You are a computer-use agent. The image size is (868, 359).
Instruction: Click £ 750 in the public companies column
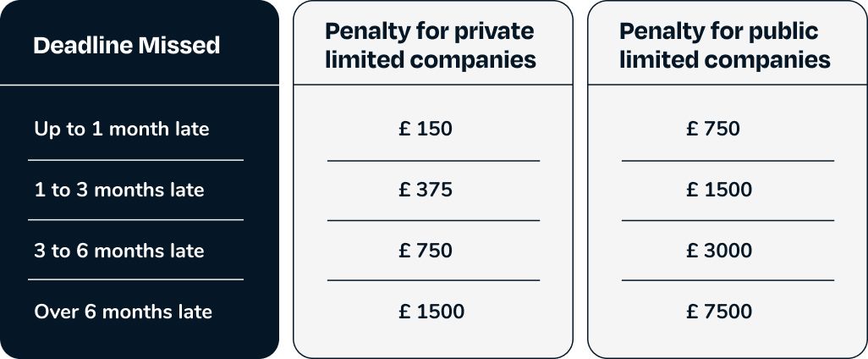click(713, 130)
